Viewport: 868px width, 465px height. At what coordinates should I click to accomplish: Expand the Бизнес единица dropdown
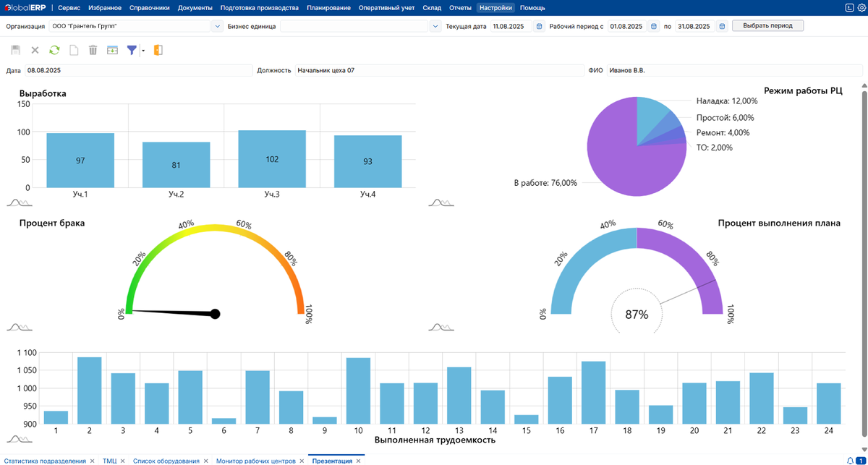pyautogui.click(x=435, y=25)
